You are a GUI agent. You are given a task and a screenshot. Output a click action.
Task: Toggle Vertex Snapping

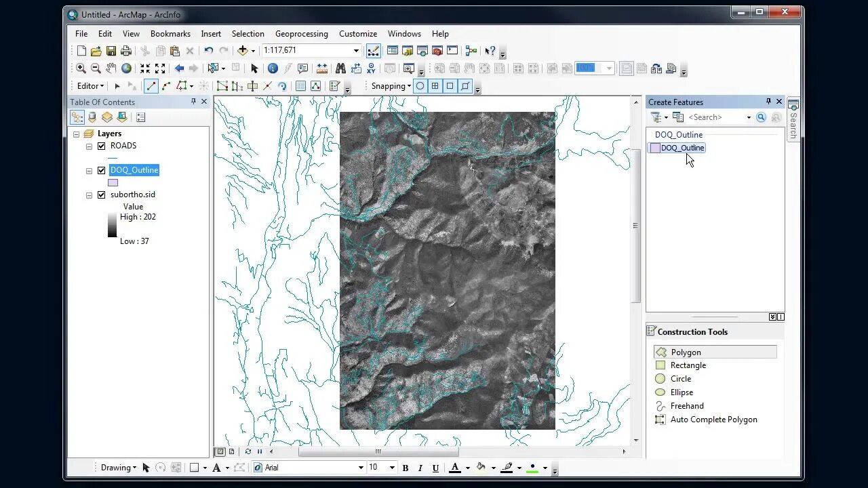click(x=450, y=86)
